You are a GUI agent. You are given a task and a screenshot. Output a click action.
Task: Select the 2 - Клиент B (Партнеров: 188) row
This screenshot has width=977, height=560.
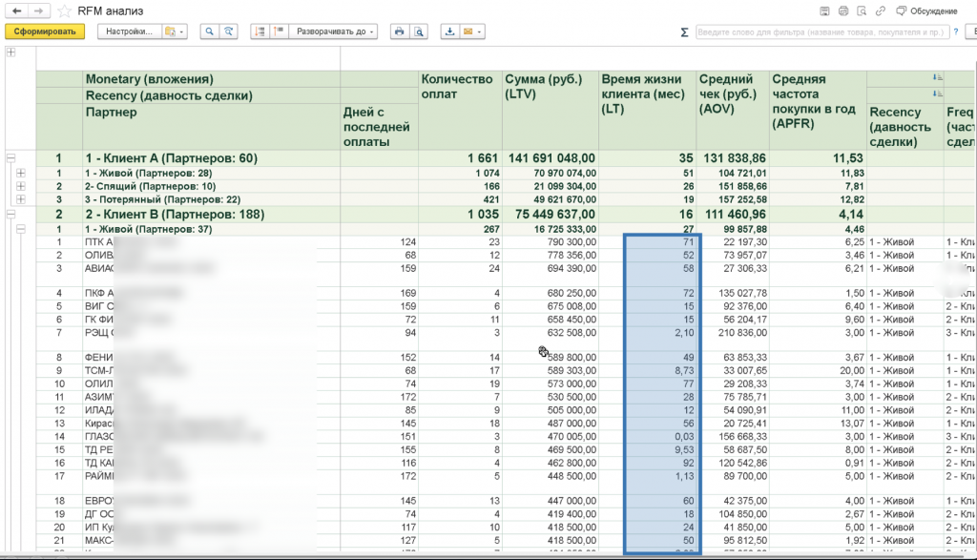(x=176, y=215)
